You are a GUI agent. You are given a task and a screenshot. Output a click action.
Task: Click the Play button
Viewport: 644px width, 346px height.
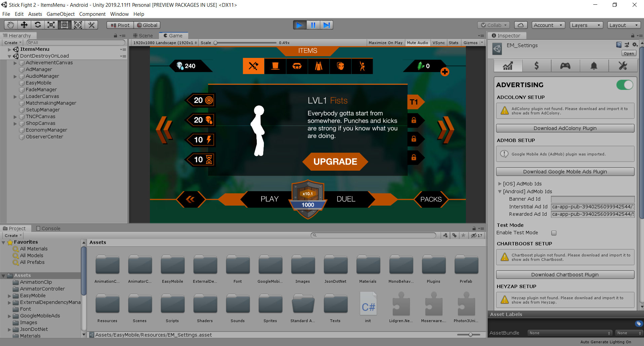(299, 25)
